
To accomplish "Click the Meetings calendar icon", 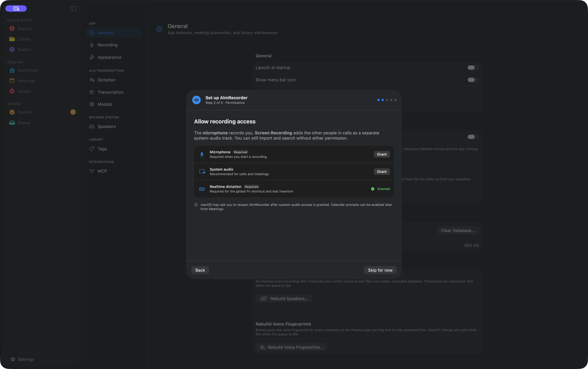I will pyautogui.click(x=12, y=81).
